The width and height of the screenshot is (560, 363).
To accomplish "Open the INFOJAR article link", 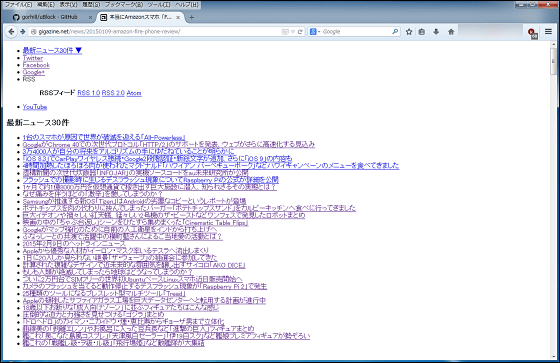I will (135, 173).
